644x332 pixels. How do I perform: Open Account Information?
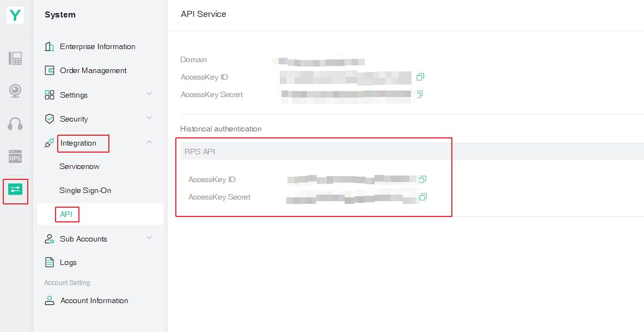coord(94,300)
